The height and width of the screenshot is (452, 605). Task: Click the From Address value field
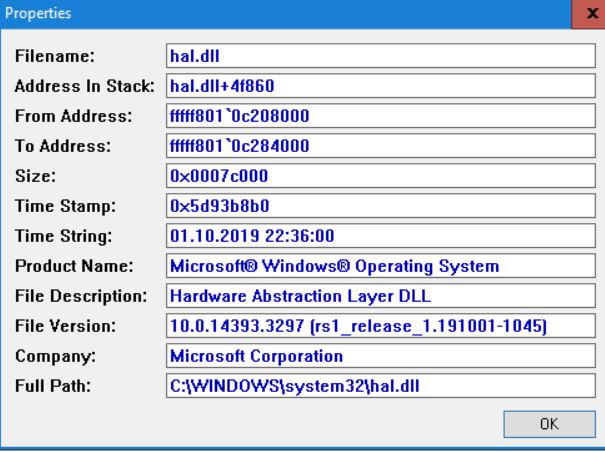click(381, 116)
